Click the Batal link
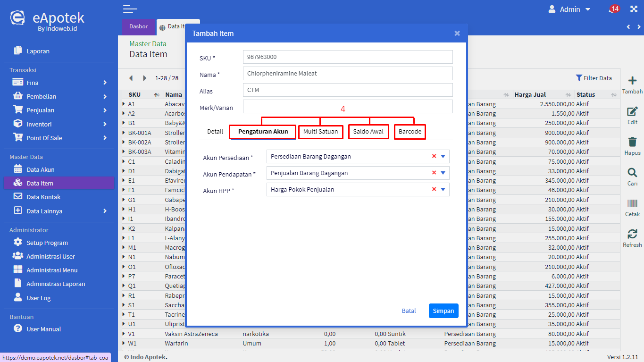644x362 pixels. pos(409,311)
